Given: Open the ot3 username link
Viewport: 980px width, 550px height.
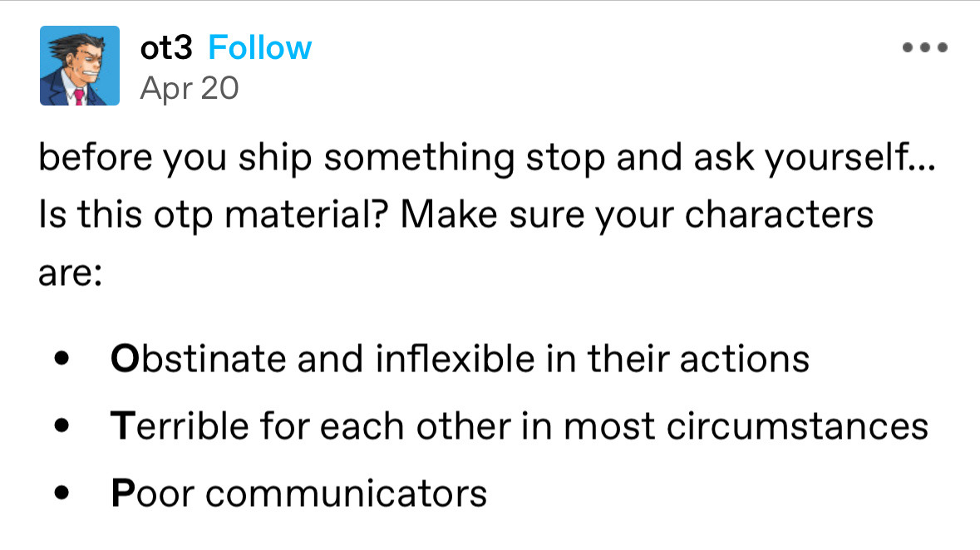Looking at the screenshot, I should (x=167, y=48).
